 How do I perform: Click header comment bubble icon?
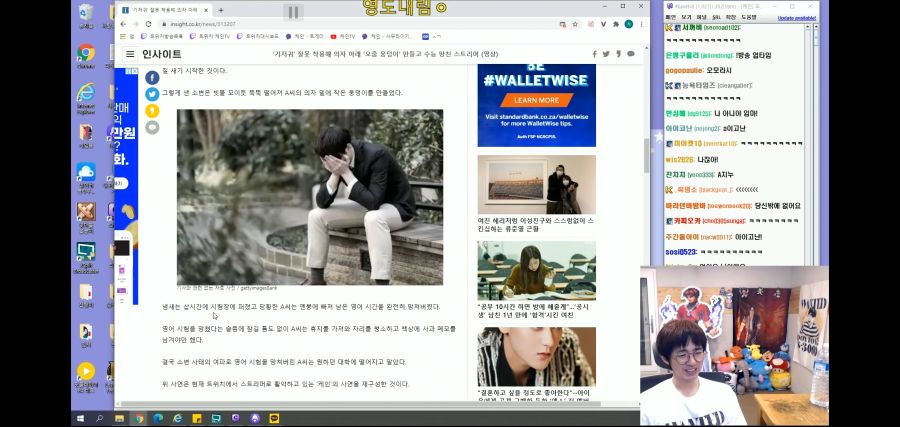click(x=631, y=54)
